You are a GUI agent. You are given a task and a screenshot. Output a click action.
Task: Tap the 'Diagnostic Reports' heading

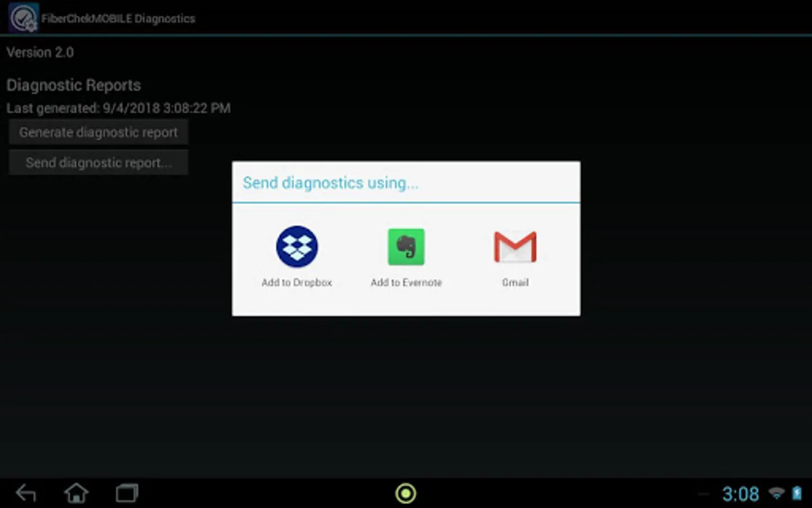click(x=73, y=85)
